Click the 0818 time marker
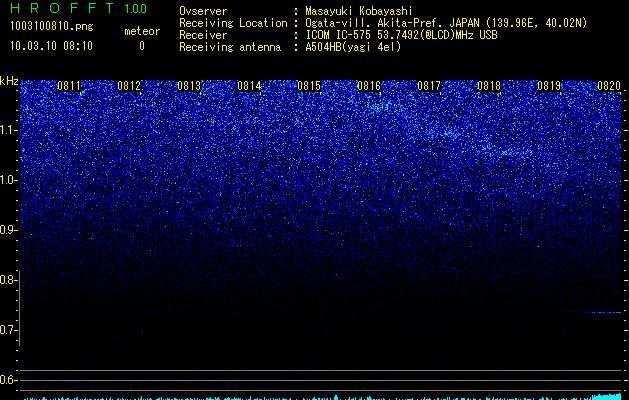 (489, 86)
